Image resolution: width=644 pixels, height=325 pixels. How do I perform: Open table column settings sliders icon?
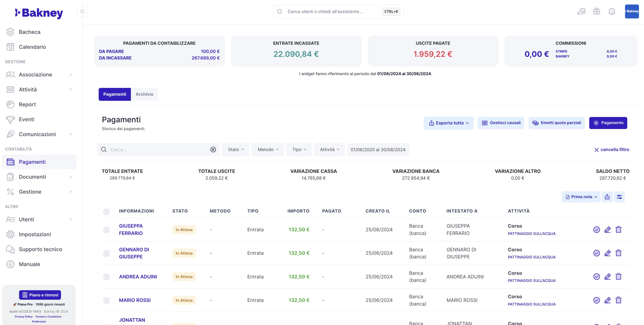[619, 197]
